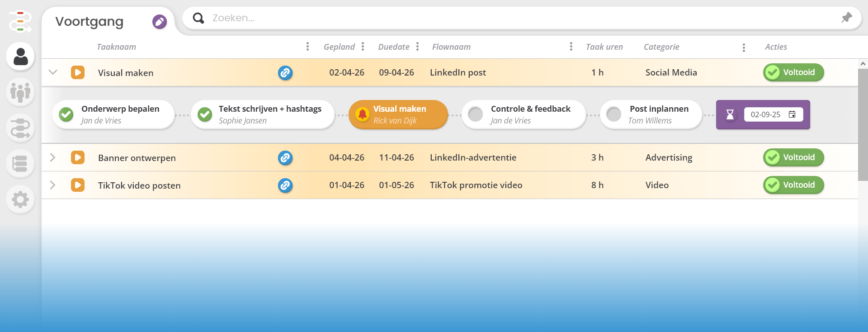Click the Zoeken search input field
Image resolution: width=868 pixels, height=332 pixels.
click(x=497, y=18)
